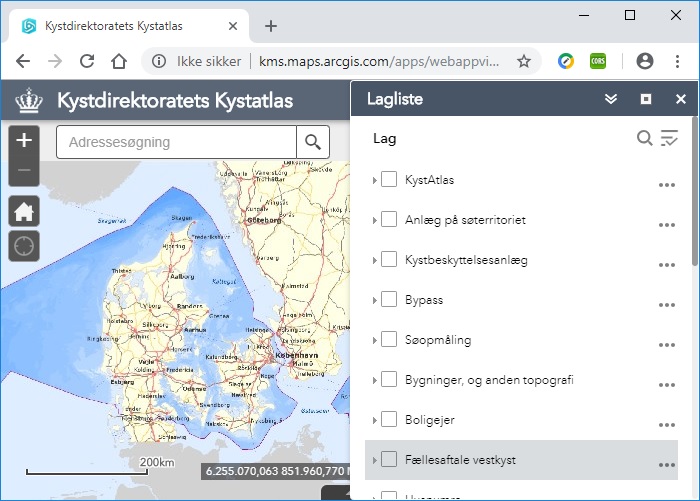The width and height of the screenshot is (700, 501).
Task: Enable the Søopmåling layer checkbox
Action: point(389,339)
